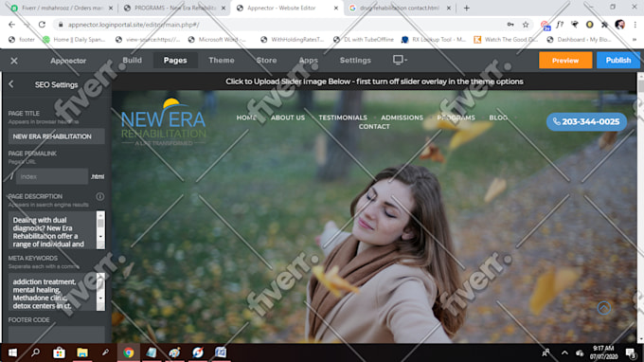Image resolution: width=644 pixels, height=362 pixels.
Task: Reload the current browser page
Action: coord(42,25)
